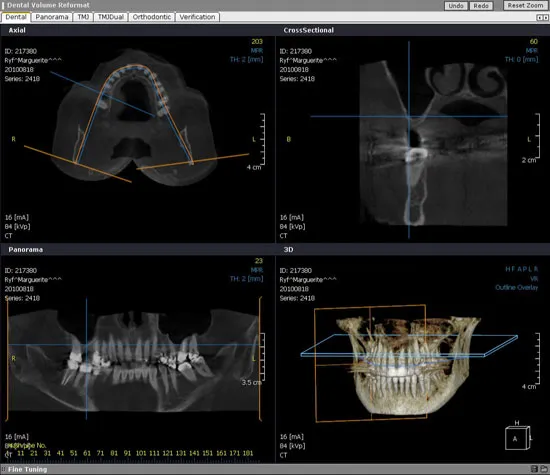Click cross-section number 181 on Panorama ruler
This screenshot has height=475, width=550.
[248, 453]
